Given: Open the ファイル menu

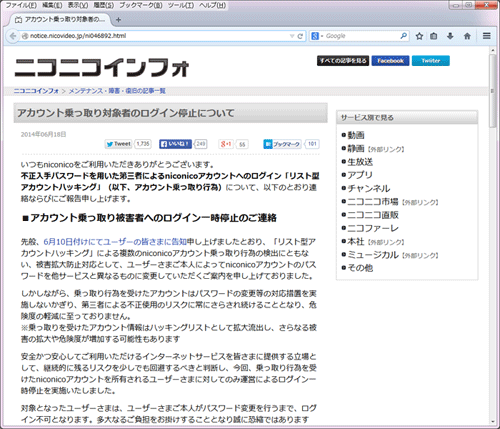Looking at the screenshot, I should click(21, 5).
